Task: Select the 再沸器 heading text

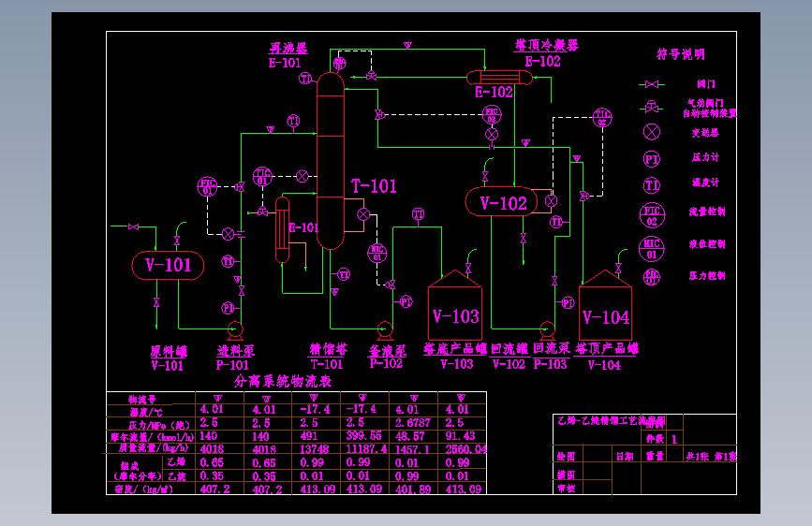Action: coord(288,48)
